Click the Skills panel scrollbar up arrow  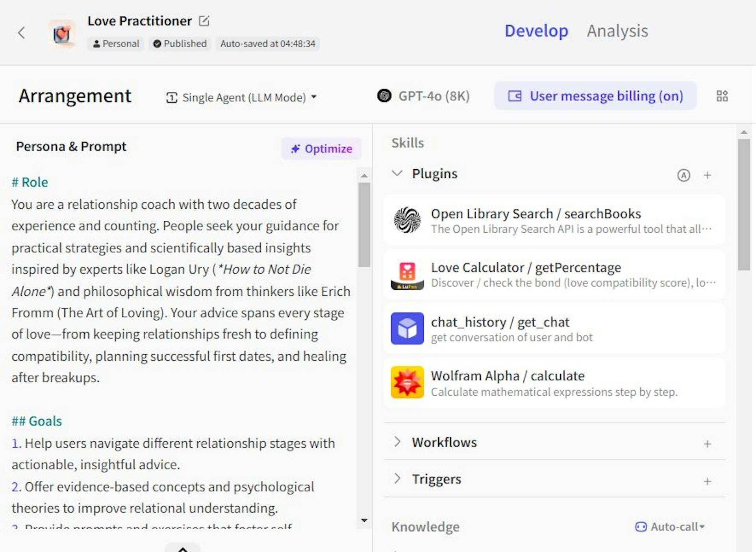pyautogui.click(x=744, y=133)
